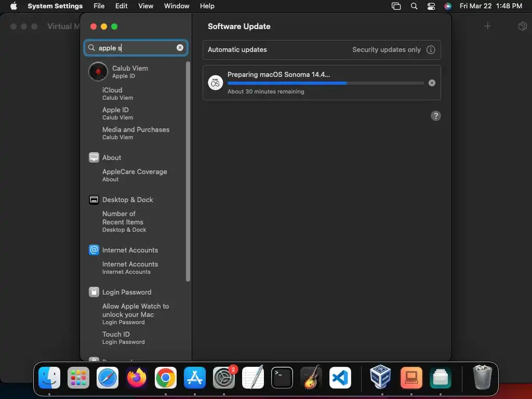The height and width of the screenshot is (399, 532).
Task: Select Media and Purchases result
Action: (136, 133)
